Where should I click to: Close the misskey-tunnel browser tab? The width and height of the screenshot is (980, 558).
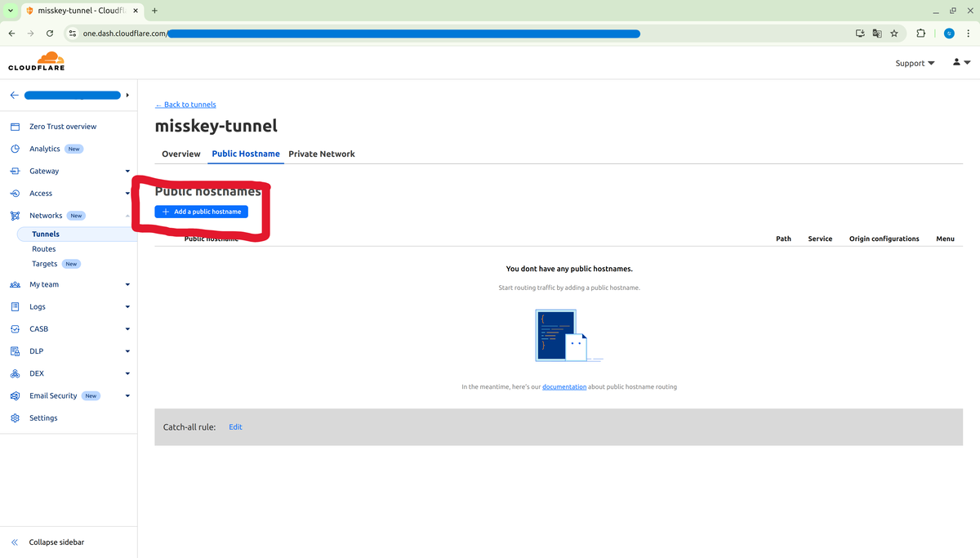[x=136, y=11]
